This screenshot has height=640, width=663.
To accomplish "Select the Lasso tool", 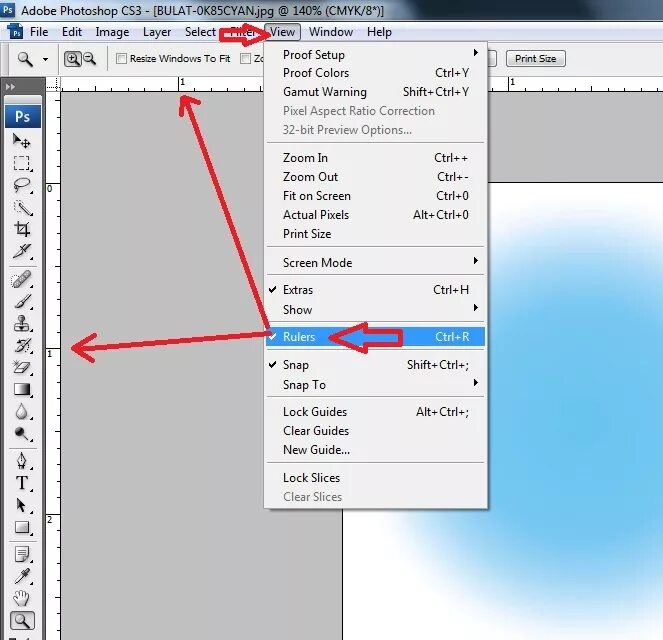I will pyautogui.click(x=22, y=185).
